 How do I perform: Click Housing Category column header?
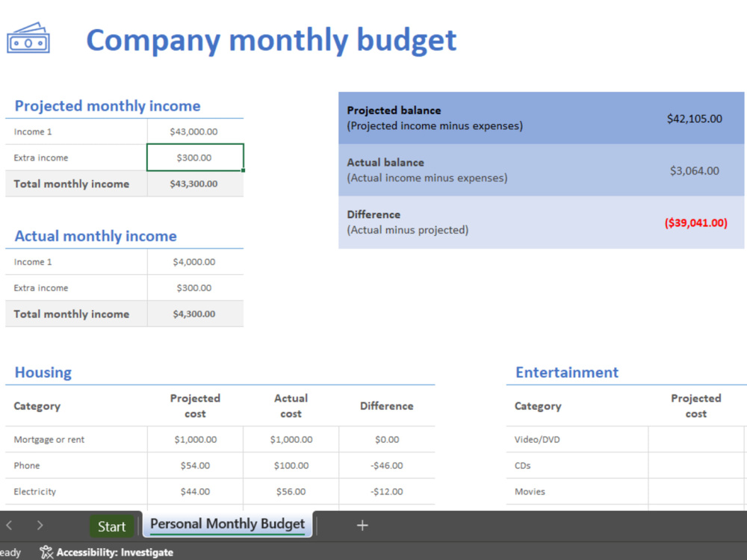pos(37,405)
